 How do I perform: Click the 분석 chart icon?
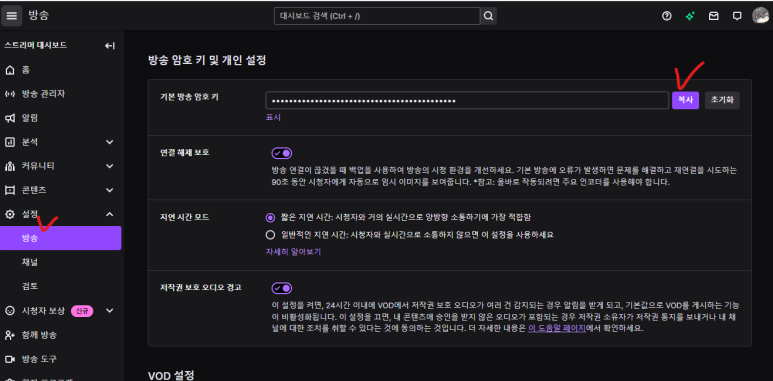(x=9, y=142)
